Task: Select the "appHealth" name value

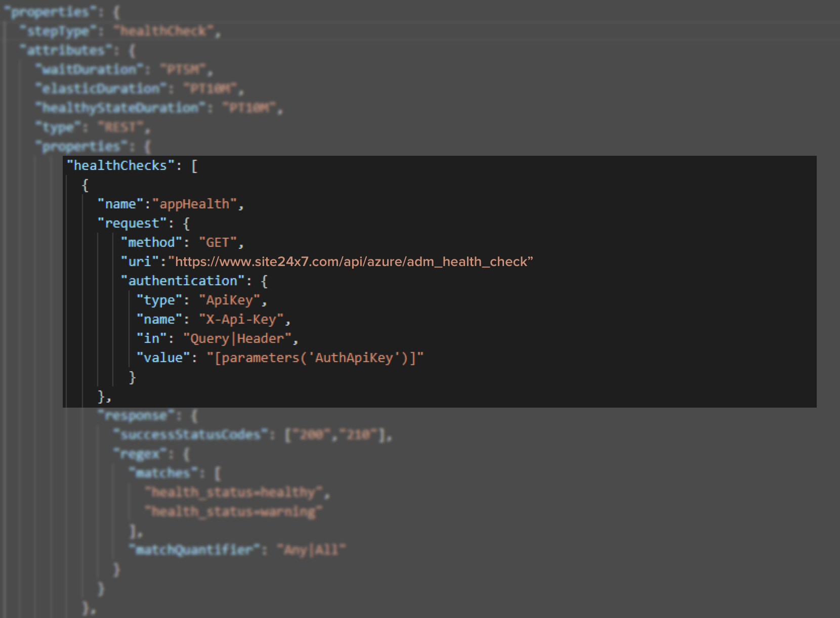Action: click(194, 204)
